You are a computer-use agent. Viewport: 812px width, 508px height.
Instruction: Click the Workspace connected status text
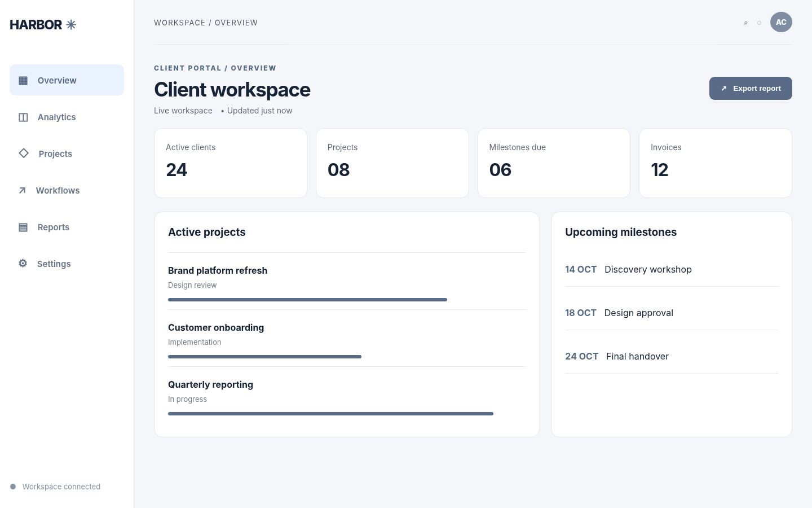pyautogui.click(x=61, y=487)
